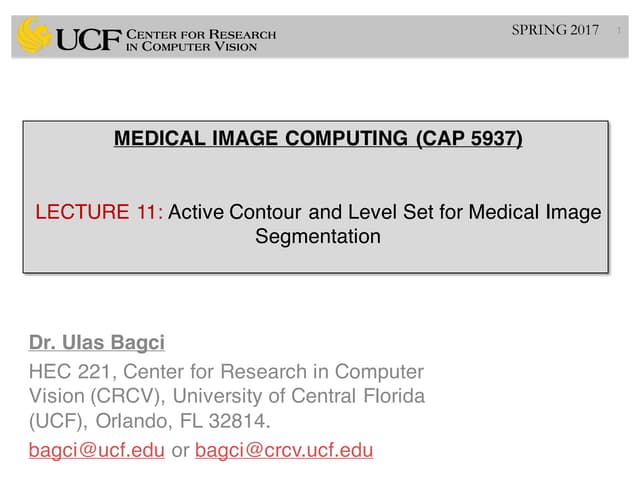This screenshot has width=640, height=495.
Task: Click the word "or" between the emails
Action: pos(180,450)
